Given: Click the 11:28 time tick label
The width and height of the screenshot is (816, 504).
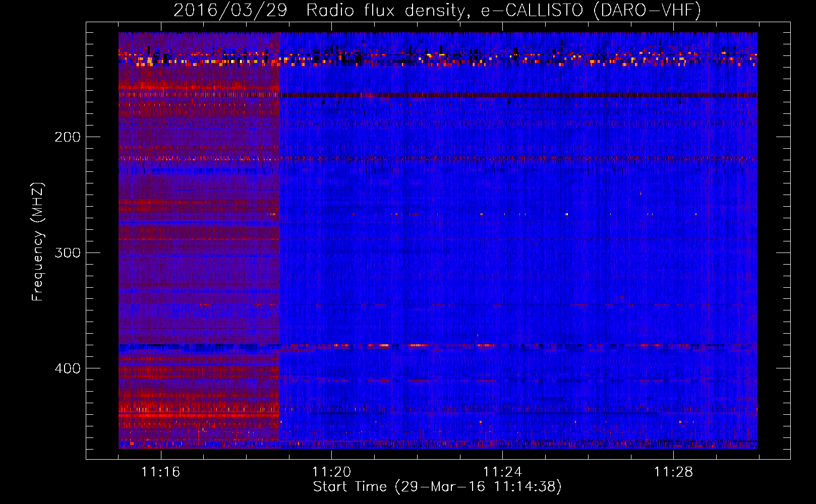Looking at the screenshot, I should (673, 472).
